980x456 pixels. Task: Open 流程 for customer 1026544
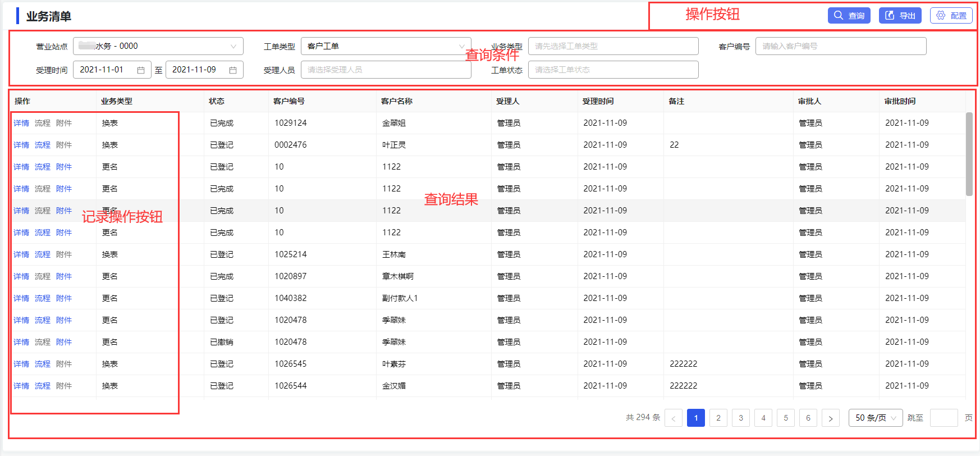tap(43, 386)
